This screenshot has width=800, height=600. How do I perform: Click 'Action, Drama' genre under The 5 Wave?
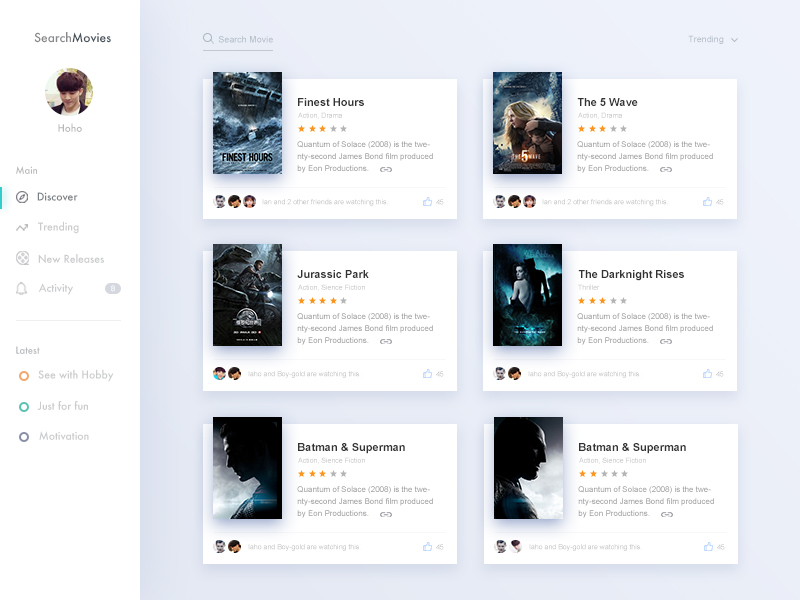pyautogui.click(x=599, y=115)
